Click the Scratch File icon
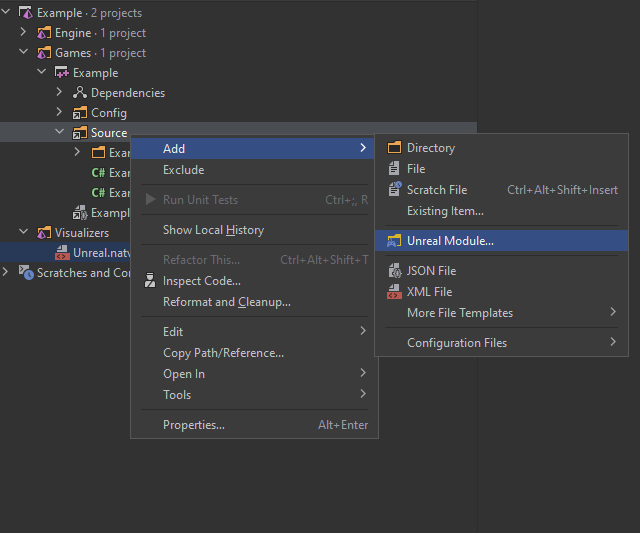 tap(394, 189)
